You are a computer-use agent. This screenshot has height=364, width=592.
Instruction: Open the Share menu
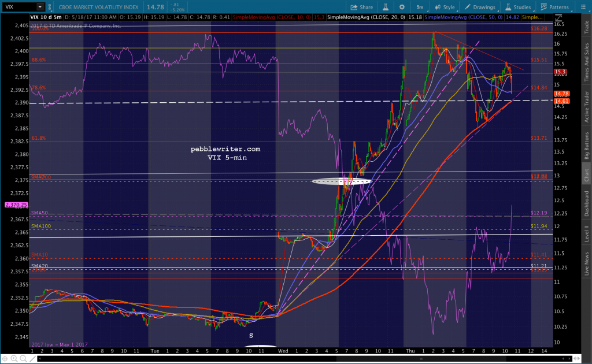tap(362, 7)
